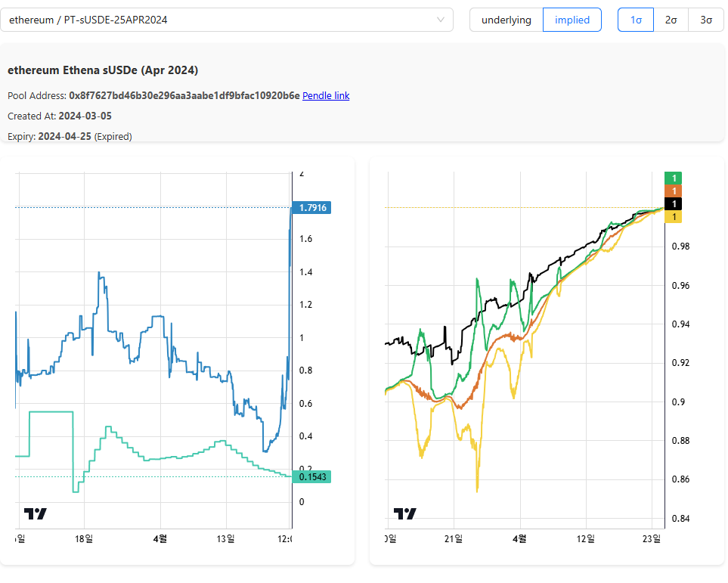Choose the 2σ band option
Screen dimensions: 728x583
(671, 20)
